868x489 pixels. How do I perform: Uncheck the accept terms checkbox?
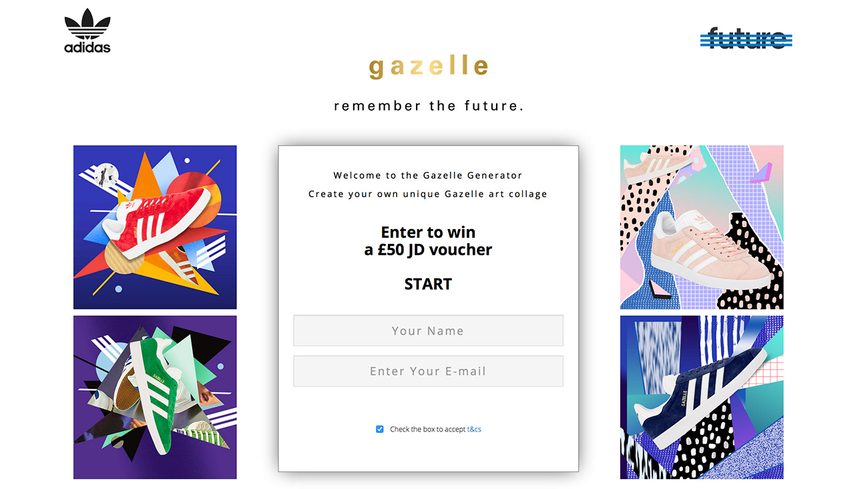[x=380, y=429]
